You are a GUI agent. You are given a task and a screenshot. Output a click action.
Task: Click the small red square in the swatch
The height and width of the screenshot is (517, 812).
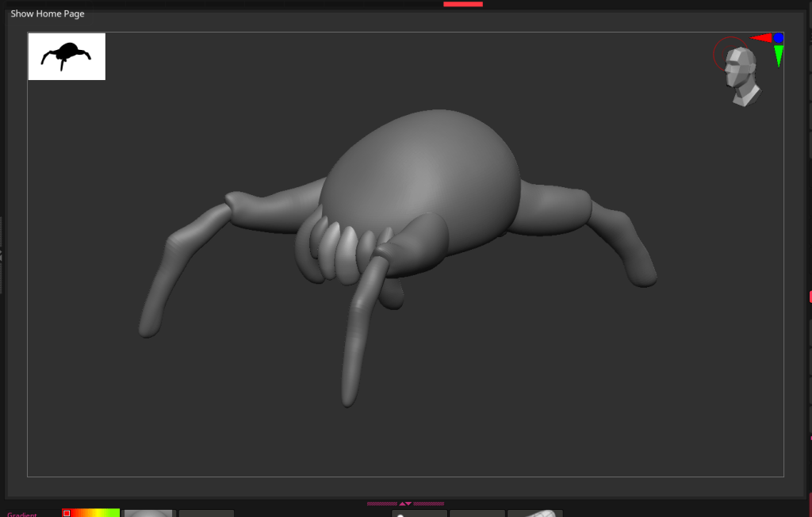[67, 513]
